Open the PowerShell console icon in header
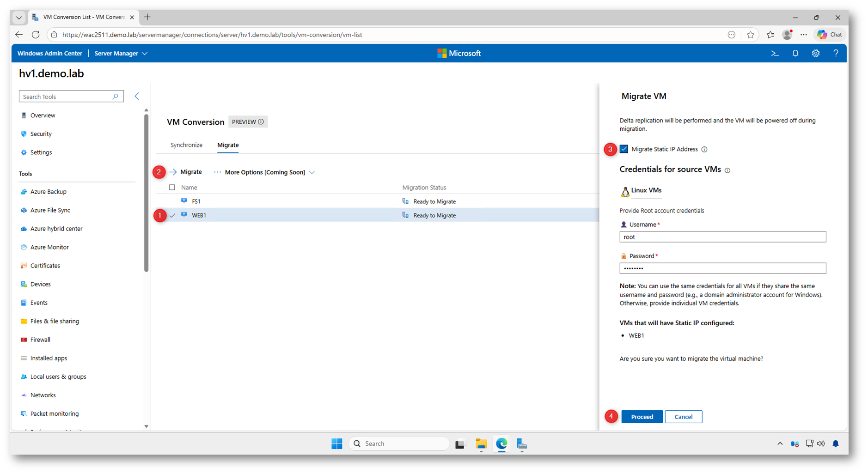Screen dimensions: 868x474 click(x=775, y=54)
